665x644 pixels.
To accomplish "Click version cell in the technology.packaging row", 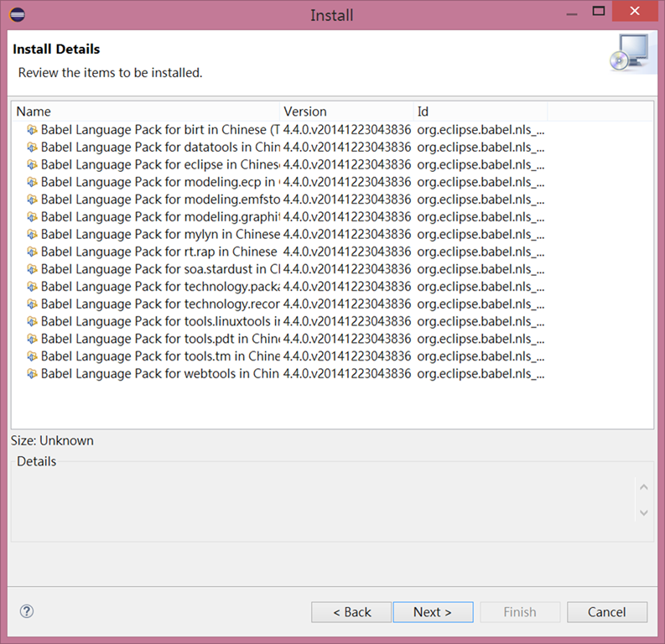I will (x=347, y=287).
